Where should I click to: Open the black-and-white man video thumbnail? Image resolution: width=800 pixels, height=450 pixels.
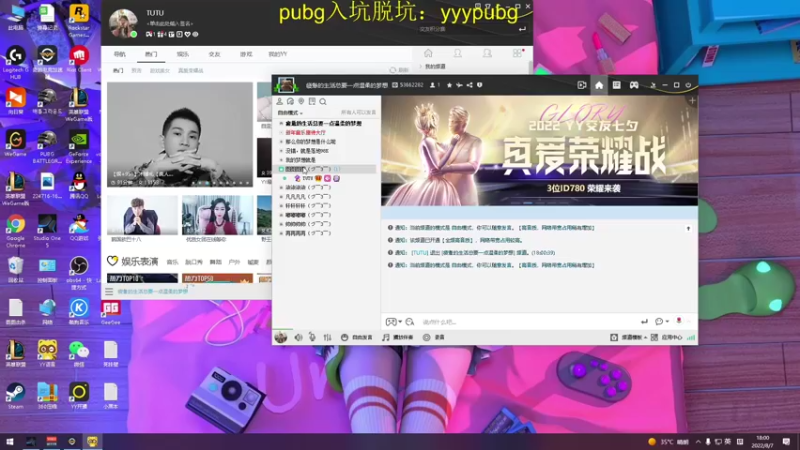click(180, 134)
